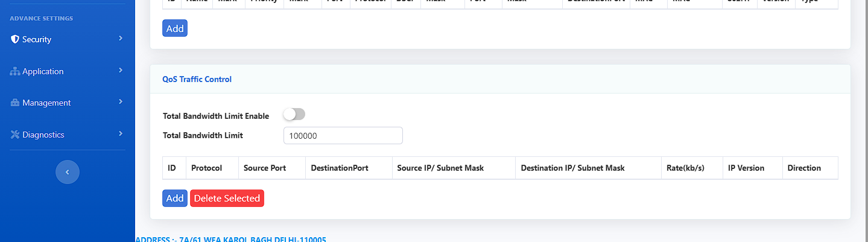Click the Security shield icon

pyautogui.click(x=15, y=39)
